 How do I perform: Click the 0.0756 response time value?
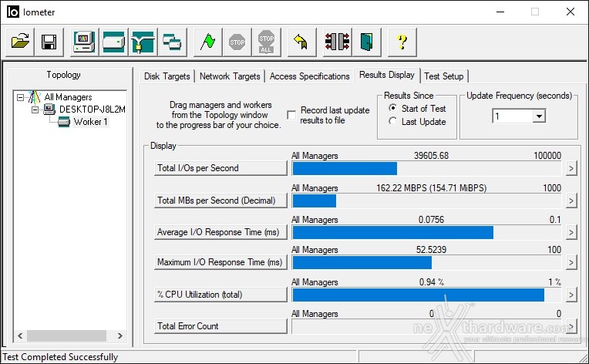coord(431,219)
